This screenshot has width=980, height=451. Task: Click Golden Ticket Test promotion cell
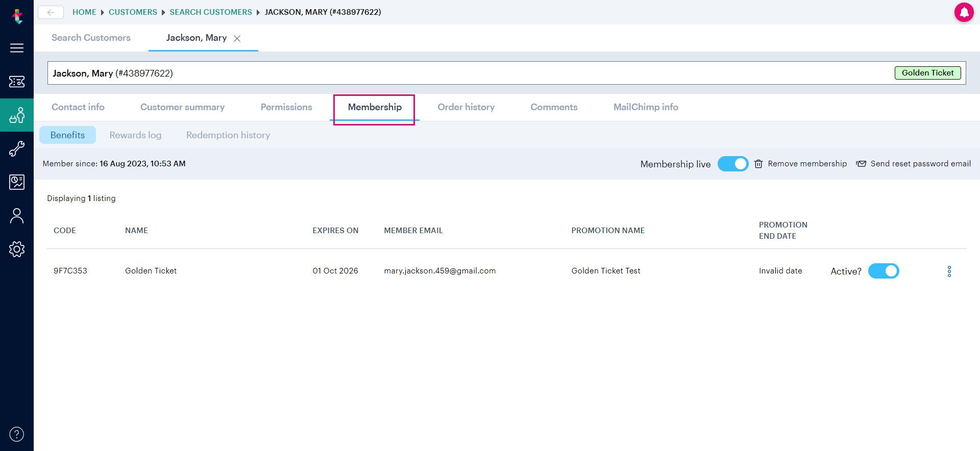pos(606,271)
